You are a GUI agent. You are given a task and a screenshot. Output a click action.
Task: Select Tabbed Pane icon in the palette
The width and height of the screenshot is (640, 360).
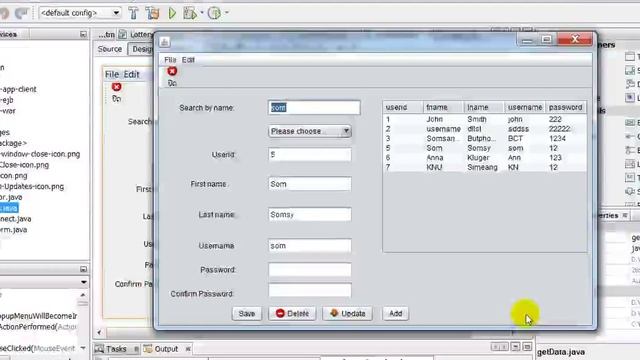click(630, 57)
